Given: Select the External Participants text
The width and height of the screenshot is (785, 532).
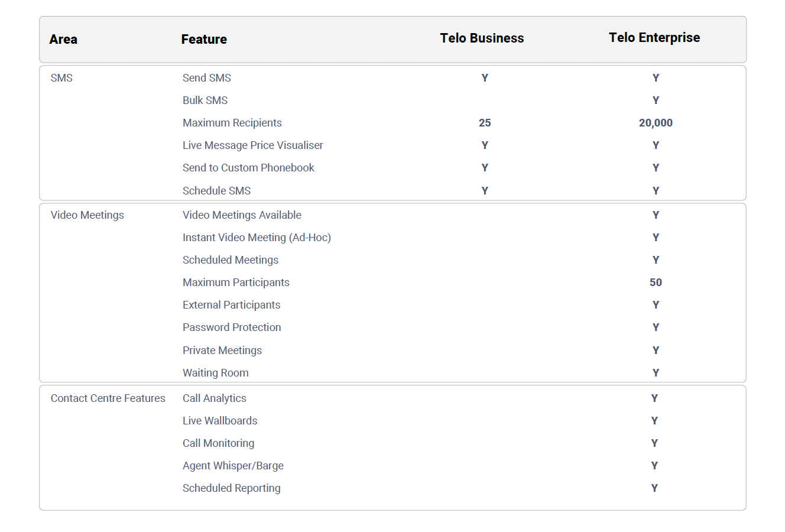Looking at the screenshot, I should (x=232, y=305).
